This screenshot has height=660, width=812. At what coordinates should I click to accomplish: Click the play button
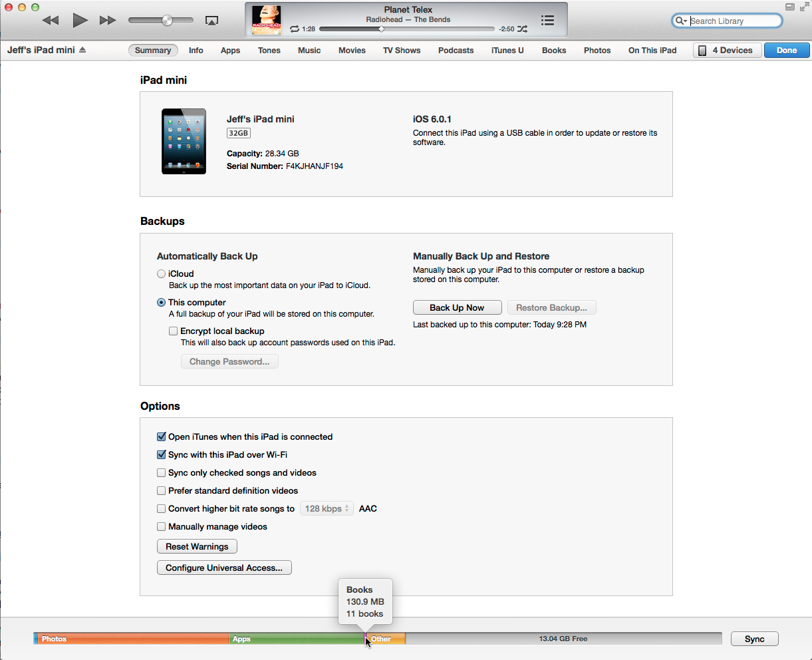tap(80, 21)
